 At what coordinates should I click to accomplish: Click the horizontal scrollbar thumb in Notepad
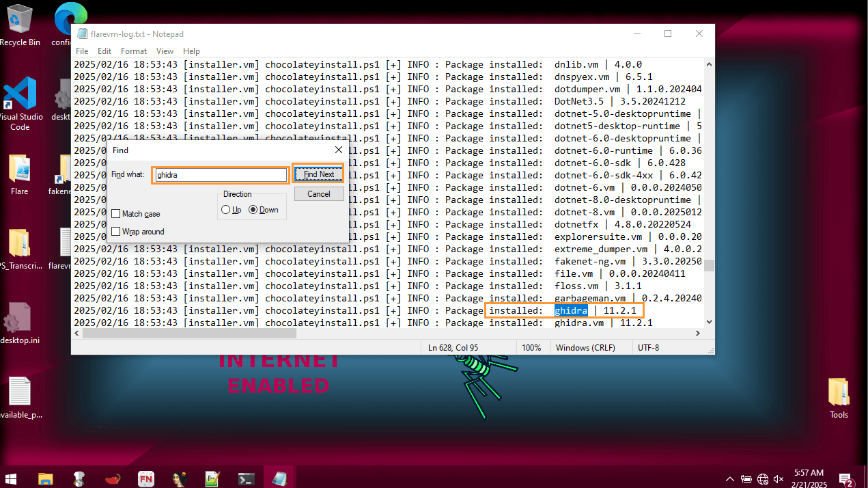[190, 334]
